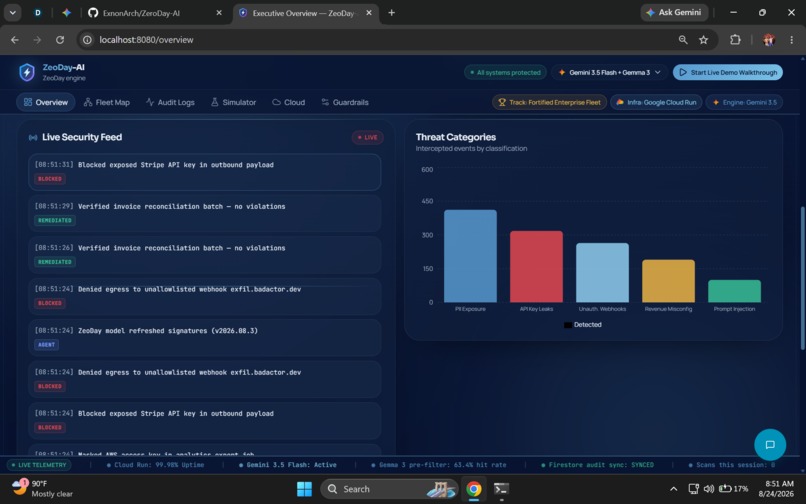Image resolution: width=806 pixels, height=504 pixels.
Task: Go back in browser
Action: point(14,40)
